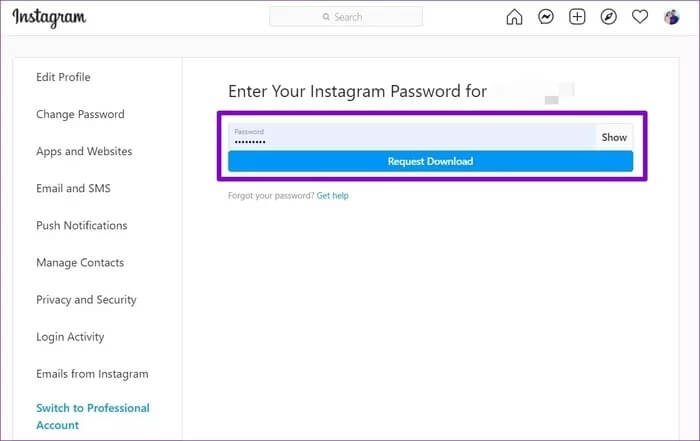Open Privacy and Security settings
Screen dimensions: 700x441
point(86,300)
